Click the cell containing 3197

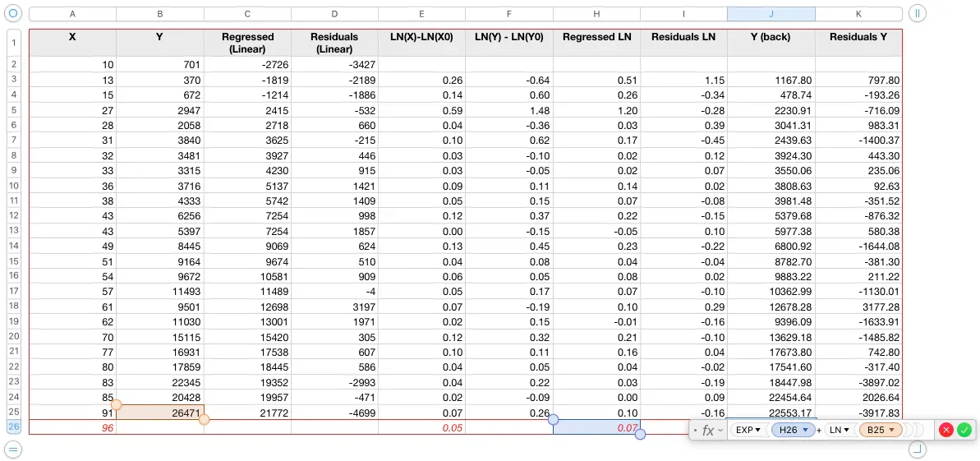click(334, 307)
